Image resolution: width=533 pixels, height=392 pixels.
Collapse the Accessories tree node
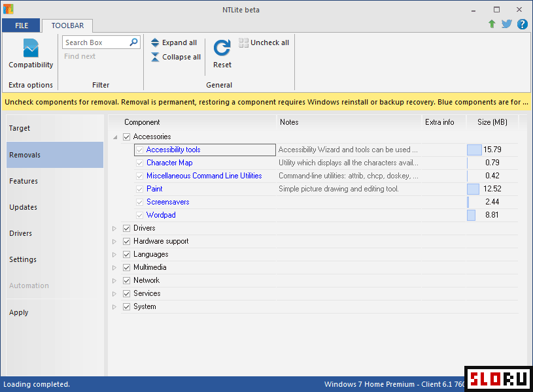tap(115, 137)
